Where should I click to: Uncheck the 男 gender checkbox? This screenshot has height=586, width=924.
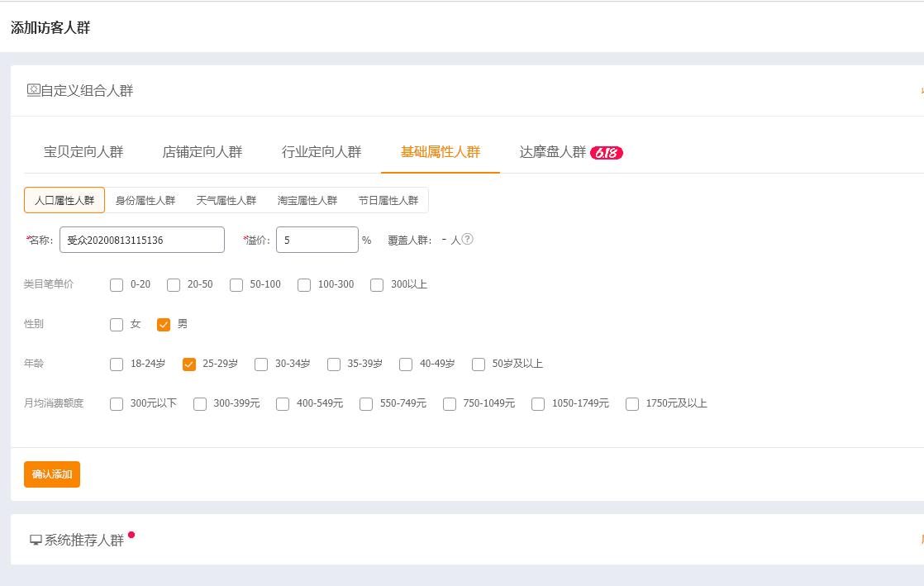(164, 324)
